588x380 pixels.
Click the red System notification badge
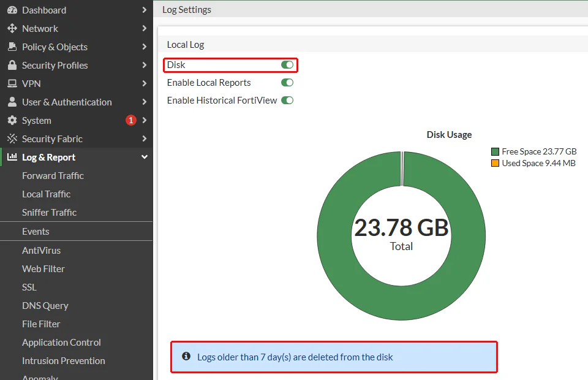pos(131,120)
